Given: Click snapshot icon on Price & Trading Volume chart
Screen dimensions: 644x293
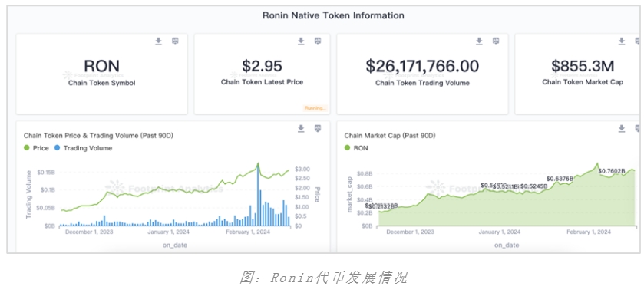Looking at the screenshot, I should coord(318,128).
